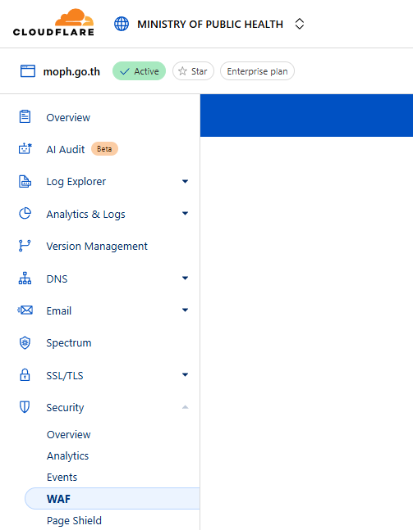Click the Spectrum shield icon

[25, 343]
